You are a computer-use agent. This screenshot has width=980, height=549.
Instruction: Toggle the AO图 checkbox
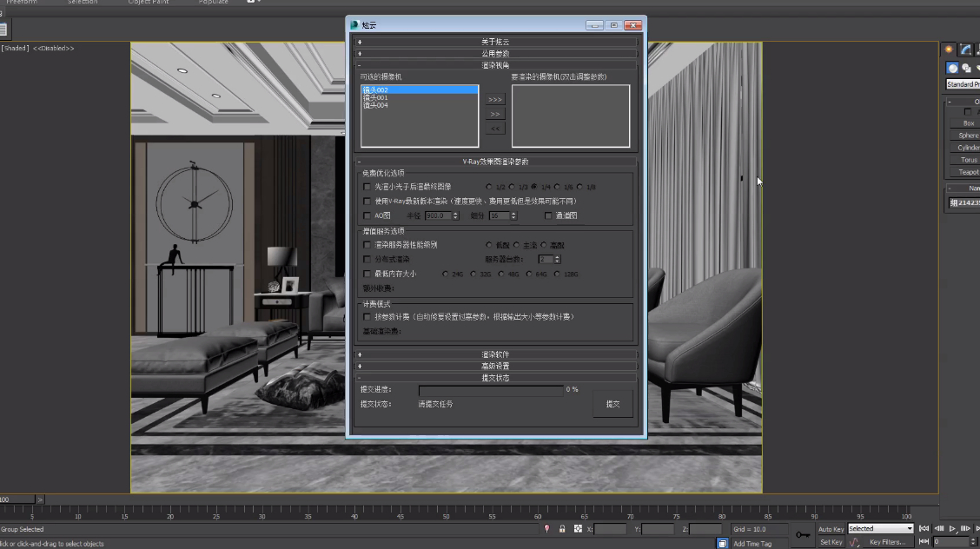[x=367, y=215]
